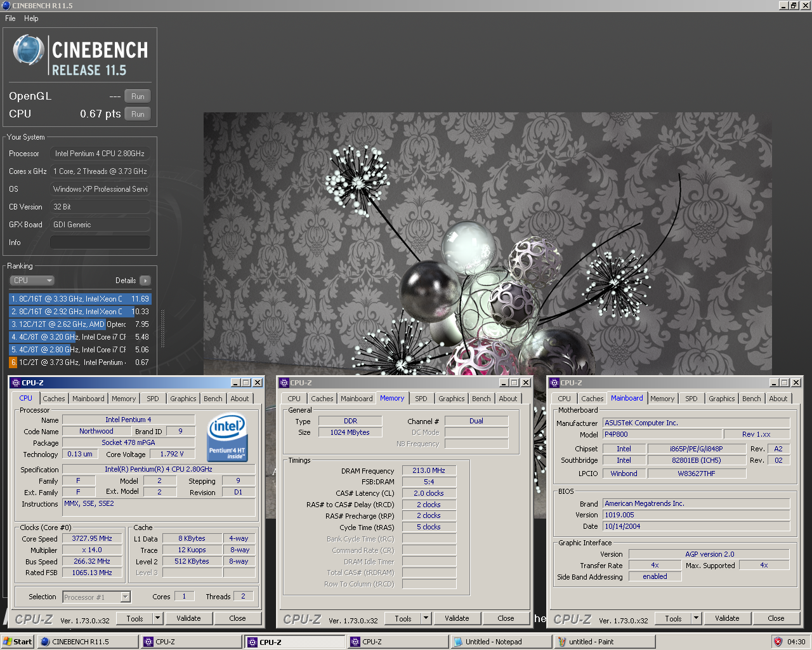
Task: Click Validate in middle CPU-Z window
Action: (457, 618)
